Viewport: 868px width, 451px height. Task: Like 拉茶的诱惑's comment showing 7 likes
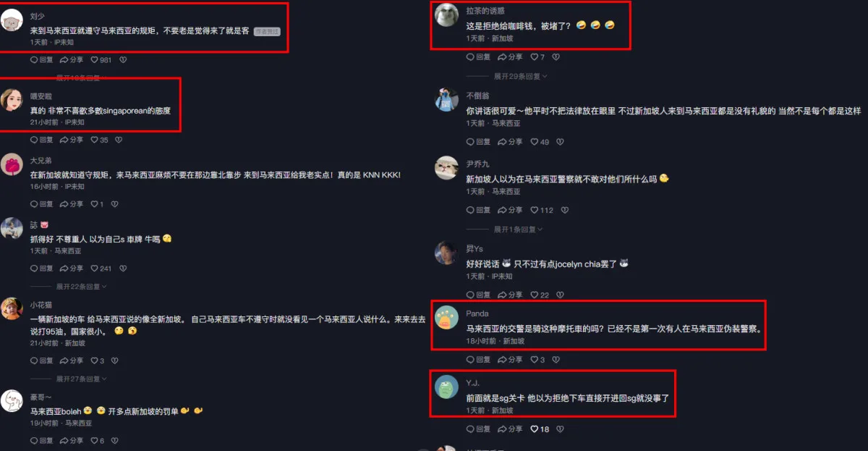pos(537,56)
